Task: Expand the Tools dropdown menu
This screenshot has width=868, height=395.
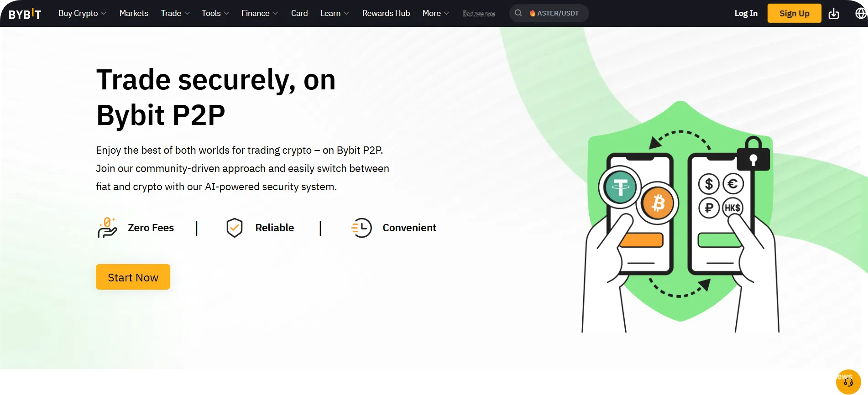Action: coord(215,13)
